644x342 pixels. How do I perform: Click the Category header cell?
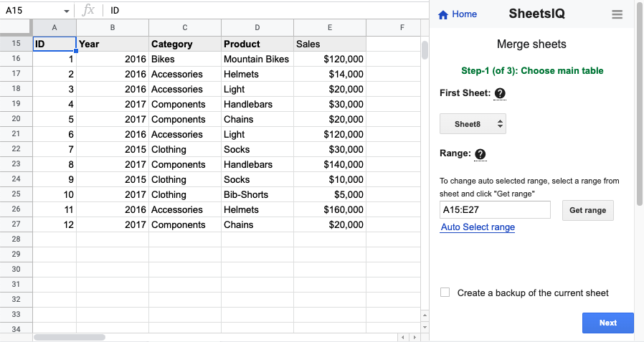(185, 44)
